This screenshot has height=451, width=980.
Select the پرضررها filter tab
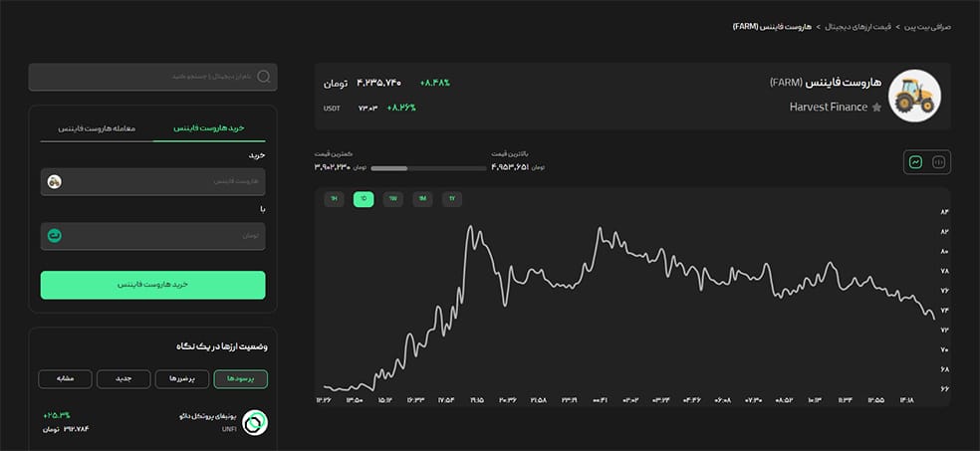pyautogui.click(x=182, y=379)
